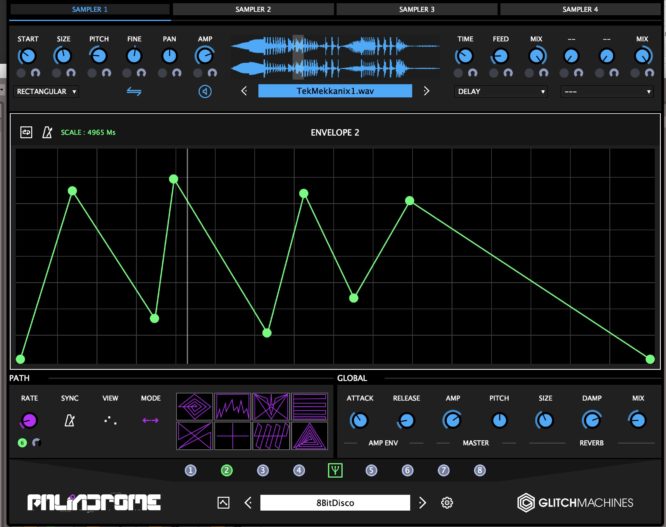Adjust the sampler SIZE knob
Viewport: 666px width, 527px height.
(63, 56)
